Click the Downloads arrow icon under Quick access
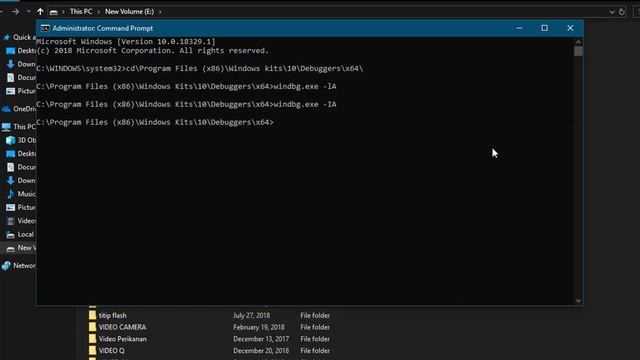 10,64
